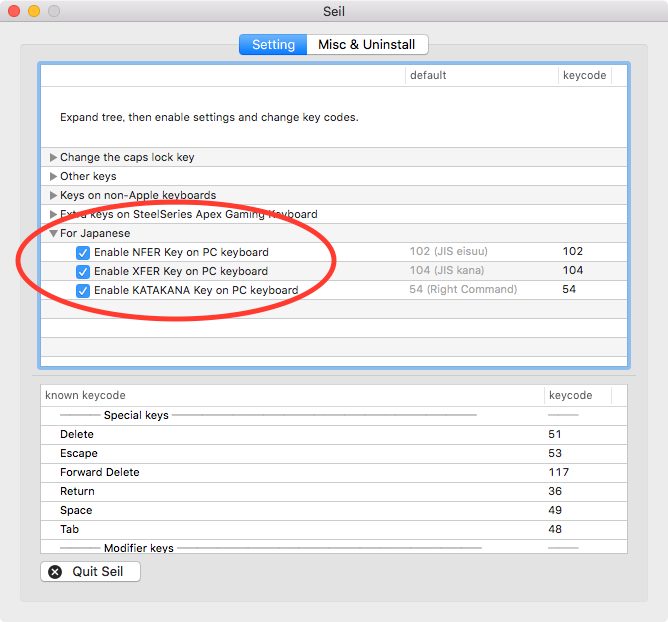Click keycode header in known keycode table
The height and width of the screenshot is (622, 668).
click(x=578, y=395)
